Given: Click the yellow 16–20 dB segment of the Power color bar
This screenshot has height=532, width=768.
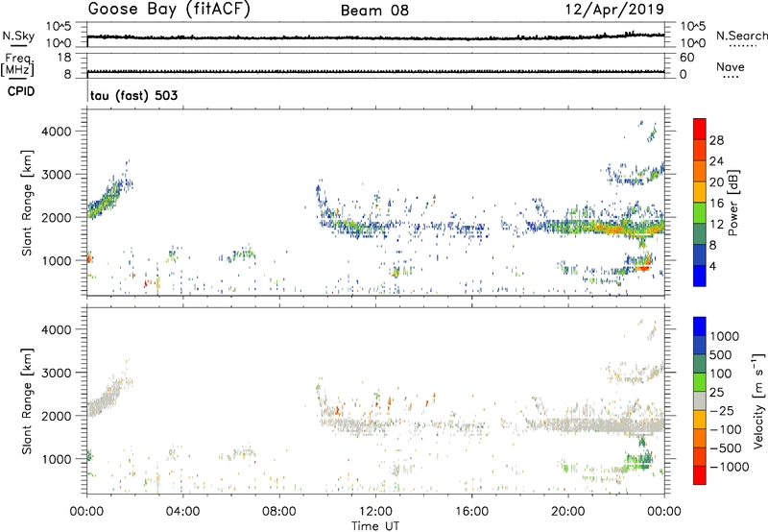Looking at the screenshot, I should click(x=700, y=192).
